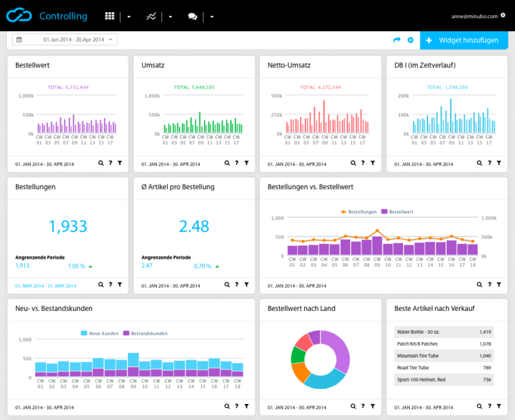Click Bestellwert TOTAL: 5,731,494 label
Screen dimensions: 515x420
coord(68,88)
